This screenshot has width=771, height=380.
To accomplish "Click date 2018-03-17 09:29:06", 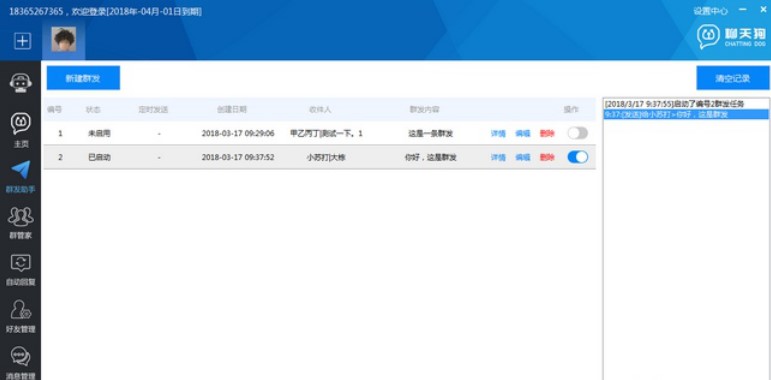I will click(x=238, y=134).
